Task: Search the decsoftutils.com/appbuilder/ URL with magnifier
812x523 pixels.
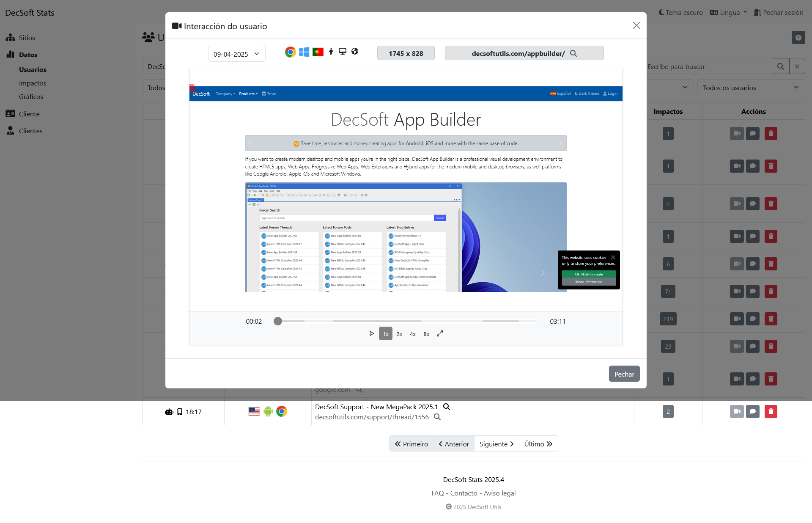Action: [573, 53]
